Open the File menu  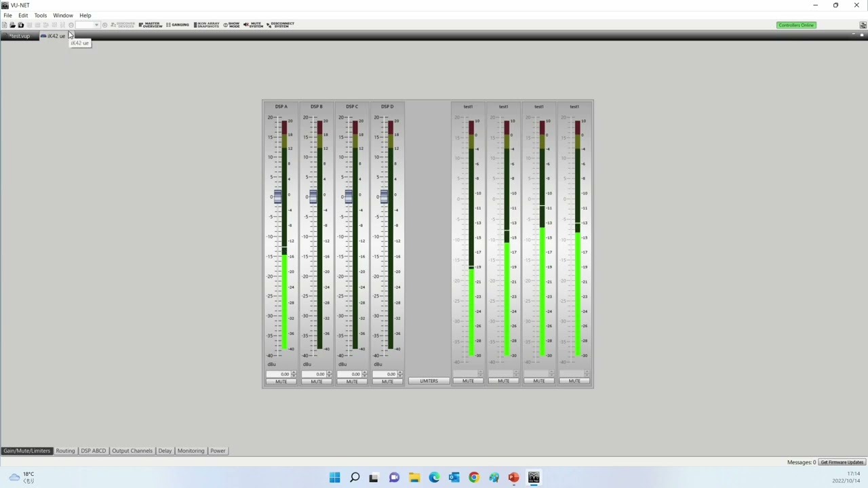[7, 15]
